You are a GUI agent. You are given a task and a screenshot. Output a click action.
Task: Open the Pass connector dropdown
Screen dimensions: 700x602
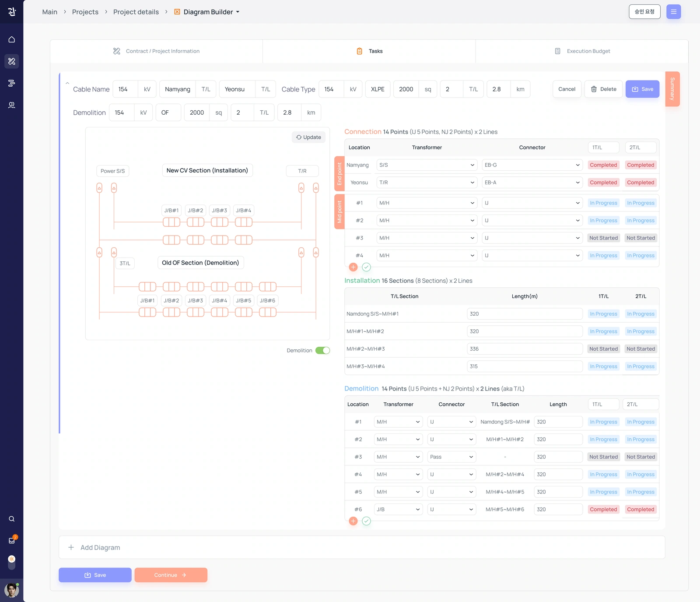(x=451, y=457)
